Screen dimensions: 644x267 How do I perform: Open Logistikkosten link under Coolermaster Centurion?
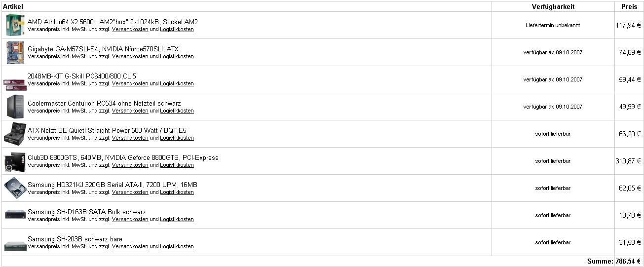pyautogui.click(x=177, y=111)
